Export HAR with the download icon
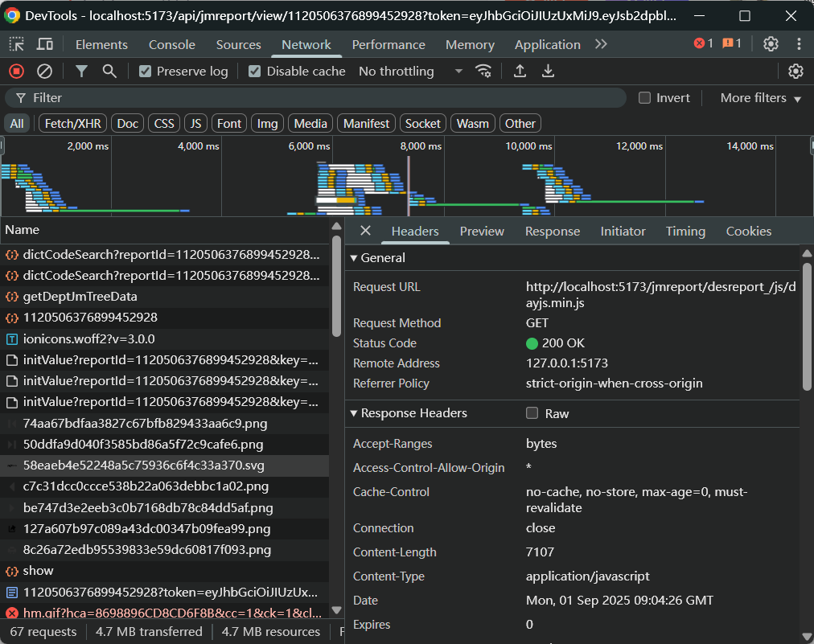The height and width of the screenshot is (644, 814). pos(548,71)
